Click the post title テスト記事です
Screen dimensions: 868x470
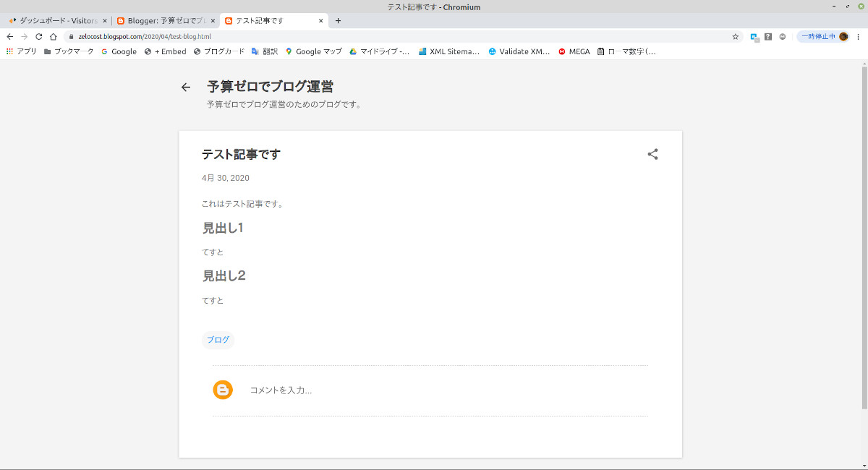[241, 154]
